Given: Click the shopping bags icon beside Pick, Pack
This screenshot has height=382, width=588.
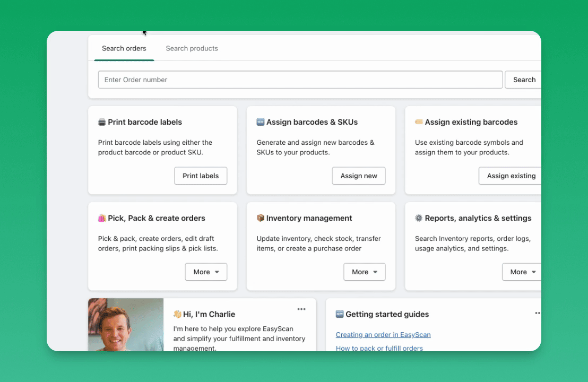Looking at the screenshot, I should 102,218.
